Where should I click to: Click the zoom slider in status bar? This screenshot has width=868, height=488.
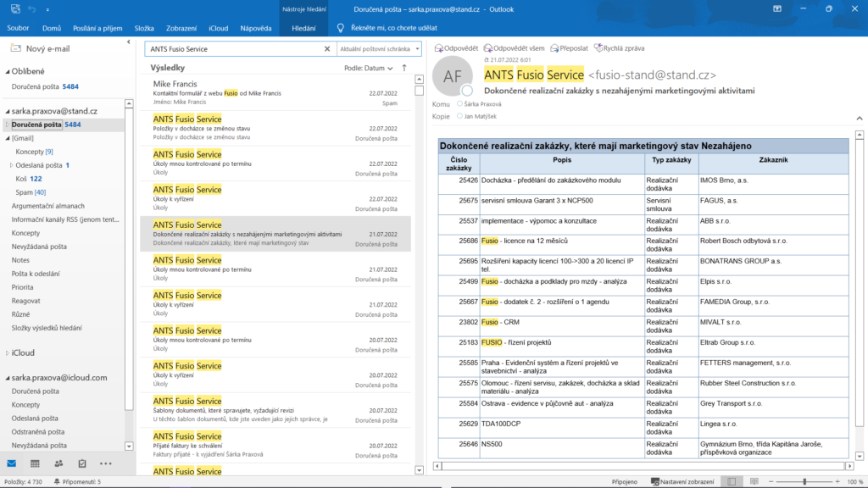point(804,481)
